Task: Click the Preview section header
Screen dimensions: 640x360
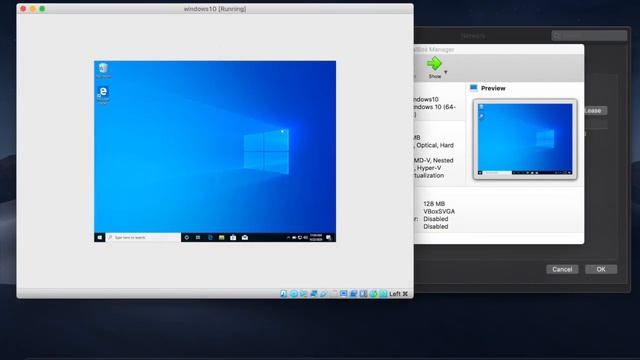Action: click(x=493, y=88)
